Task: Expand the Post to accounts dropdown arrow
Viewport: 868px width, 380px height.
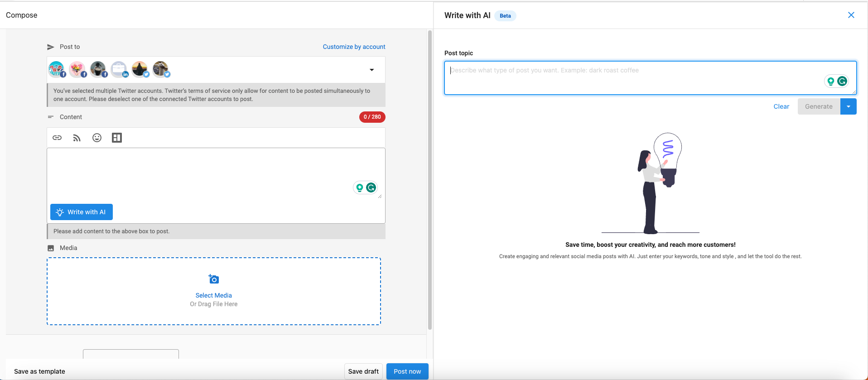Action: (372, 70)
